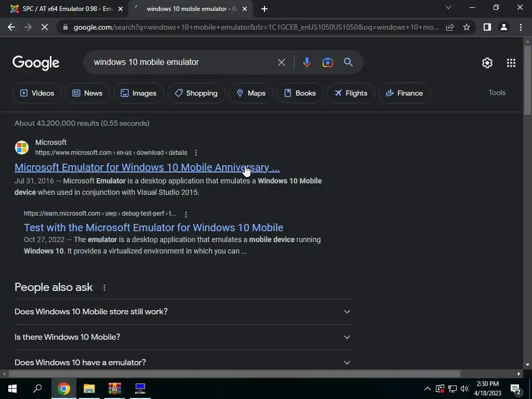The image size is (532, 399).
Task: Open a new tab with the plus button
Action: coord(264,9)
